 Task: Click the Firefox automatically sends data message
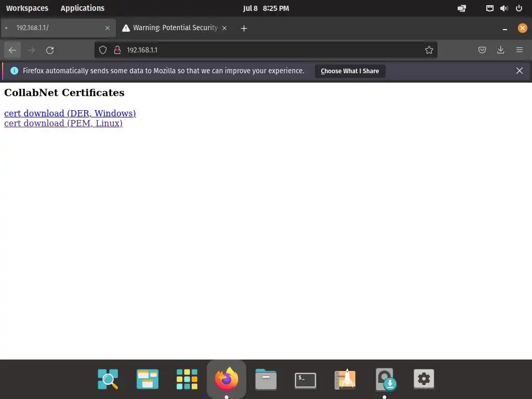(x=164, y=71)
